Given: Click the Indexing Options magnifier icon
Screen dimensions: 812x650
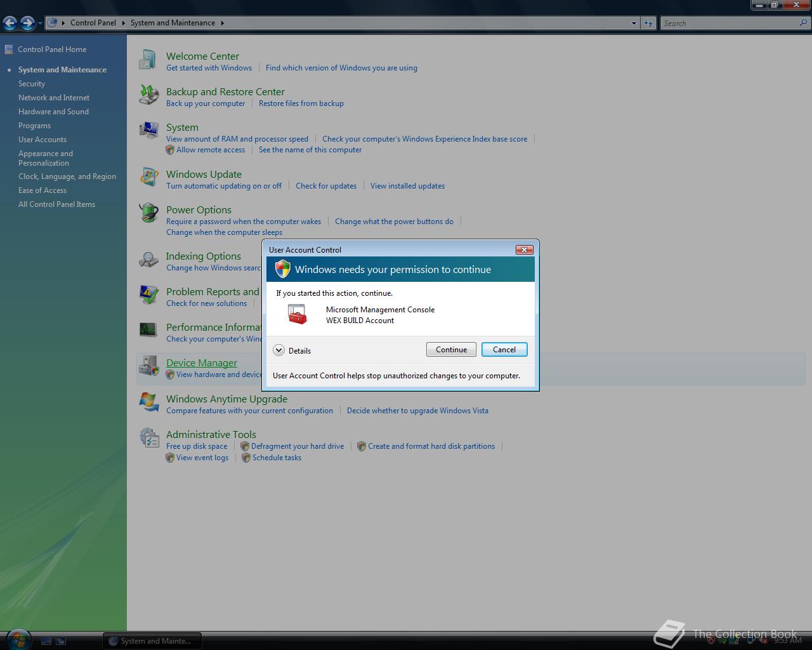Looking at the screenshot, I should click(x=148, y=260).
